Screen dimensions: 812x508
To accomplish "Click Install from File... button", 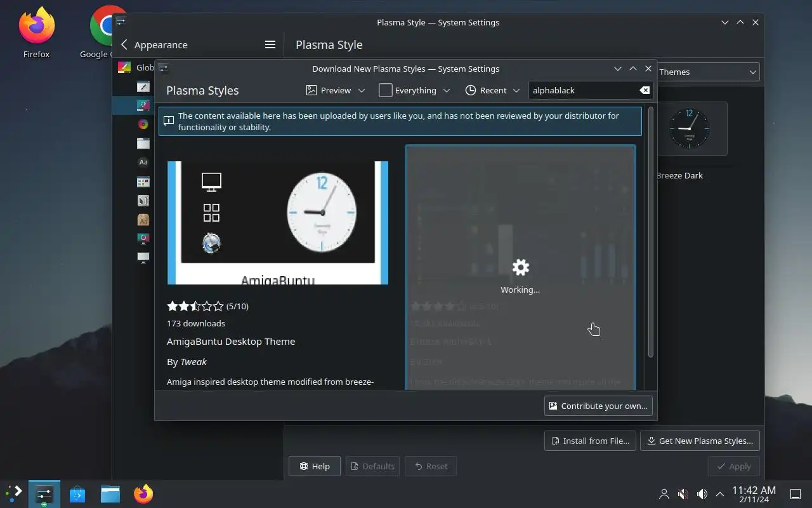I will (x=590, y=441).
